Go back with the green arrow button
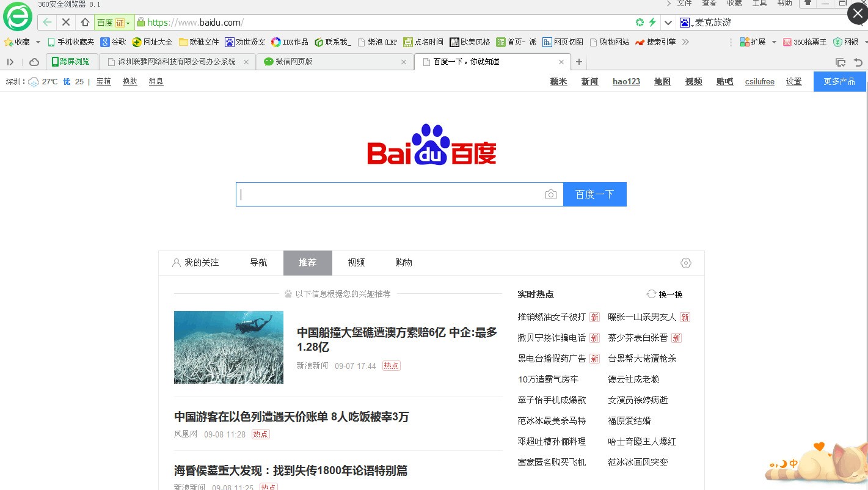The height and width of the screenshot is (490, 868). click(x=47, y=23)
